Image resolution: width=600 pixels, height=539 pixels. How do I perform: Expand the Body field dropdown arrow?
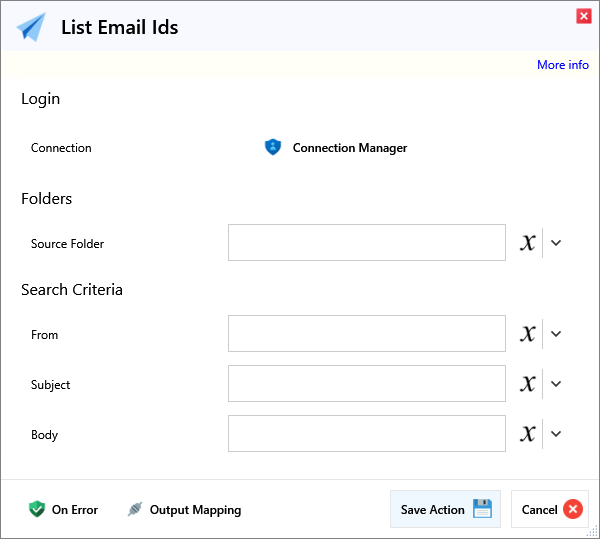pyautogui.click(x=557, y=434)
